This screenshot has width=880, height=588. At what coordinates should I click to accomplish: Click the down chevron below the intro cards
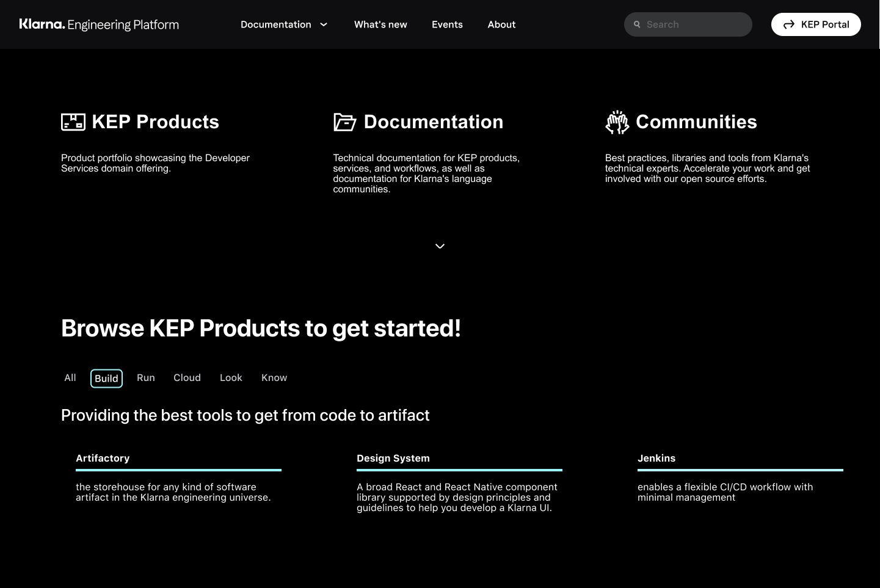coord(440,246)
